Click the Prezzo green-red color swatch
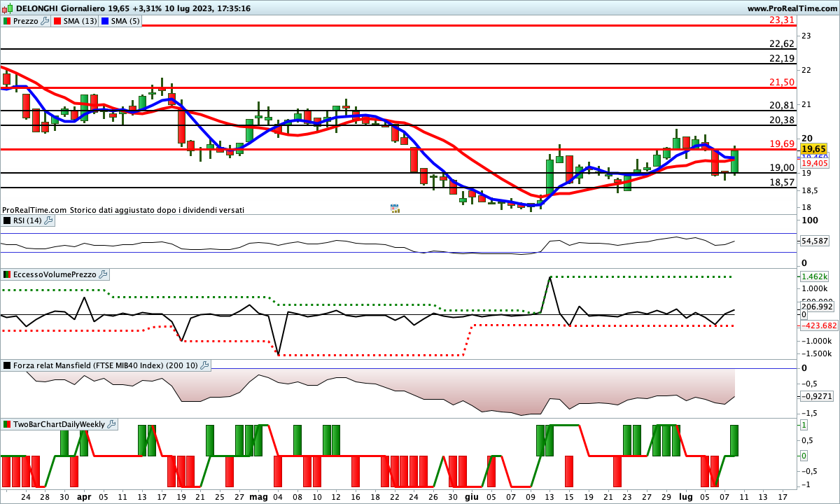Viewport: 840px width, 504px height. 7,21
